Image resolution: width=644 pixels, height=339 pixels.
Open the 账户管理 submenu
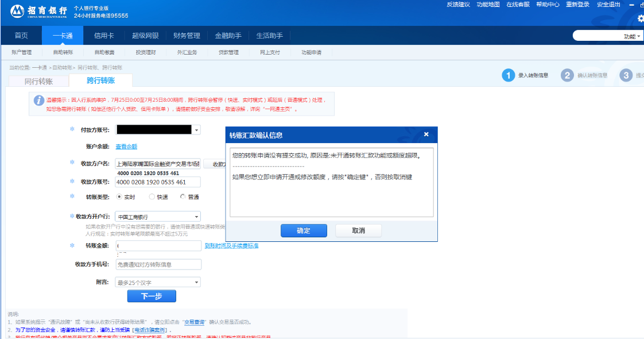click(x=21, y=52)
